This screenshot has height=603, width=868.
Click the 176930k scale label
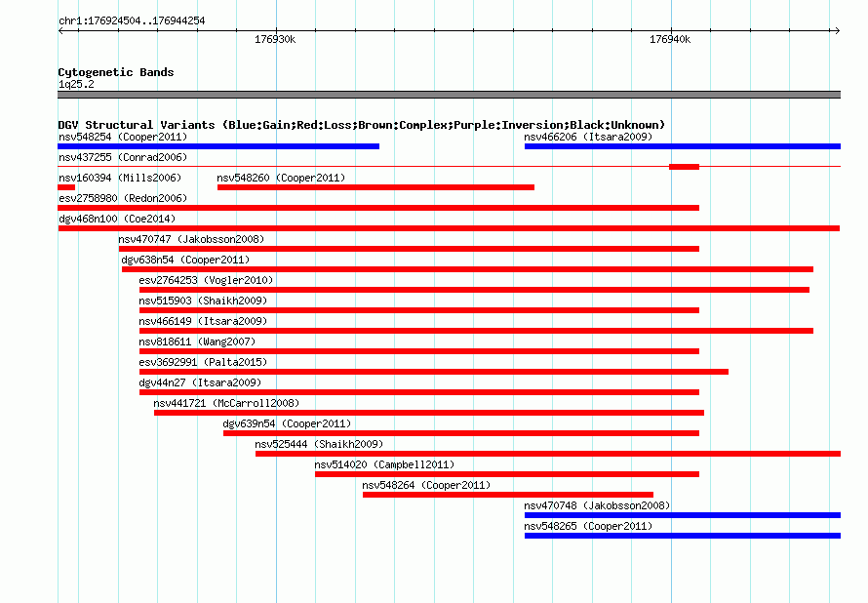point(275,39)
